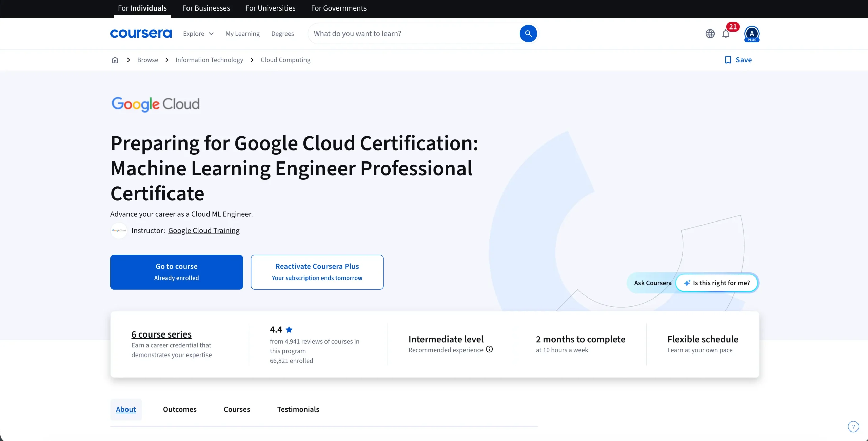Click the small instructor avatar image
Screen dimensions: 868x441
point(119,231)
